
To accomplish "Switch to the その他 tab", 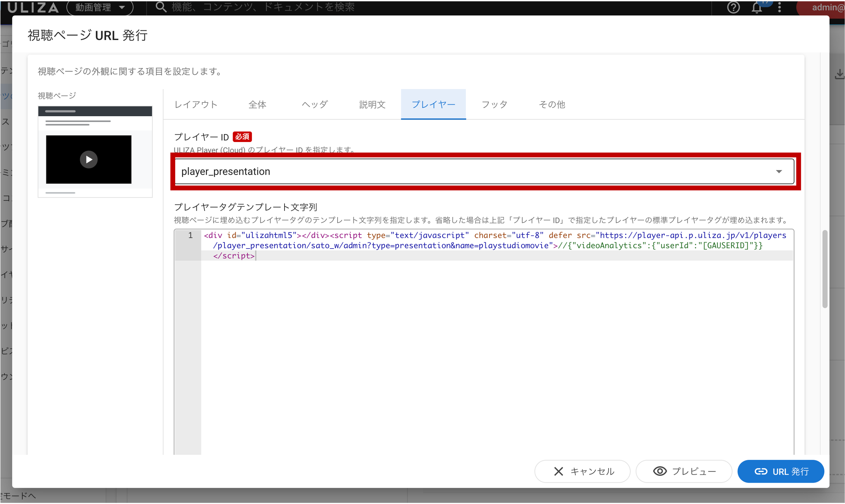I will coord(552,104).
